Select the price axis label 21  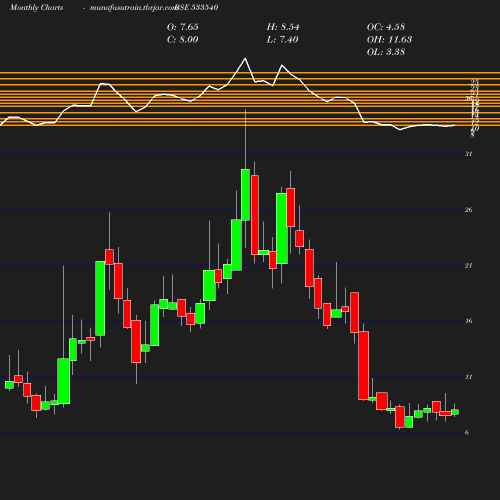[469, 265]
